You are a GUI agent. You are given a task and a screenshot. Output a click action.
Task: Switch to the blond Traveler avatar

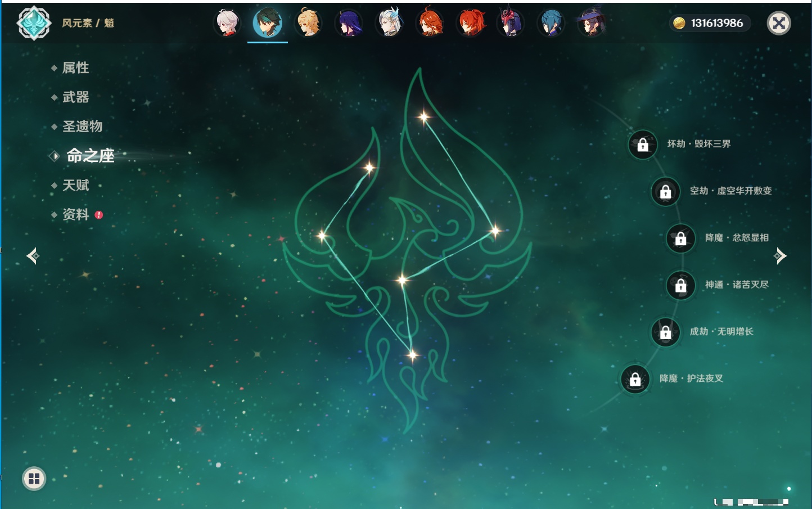click(308, 23)
